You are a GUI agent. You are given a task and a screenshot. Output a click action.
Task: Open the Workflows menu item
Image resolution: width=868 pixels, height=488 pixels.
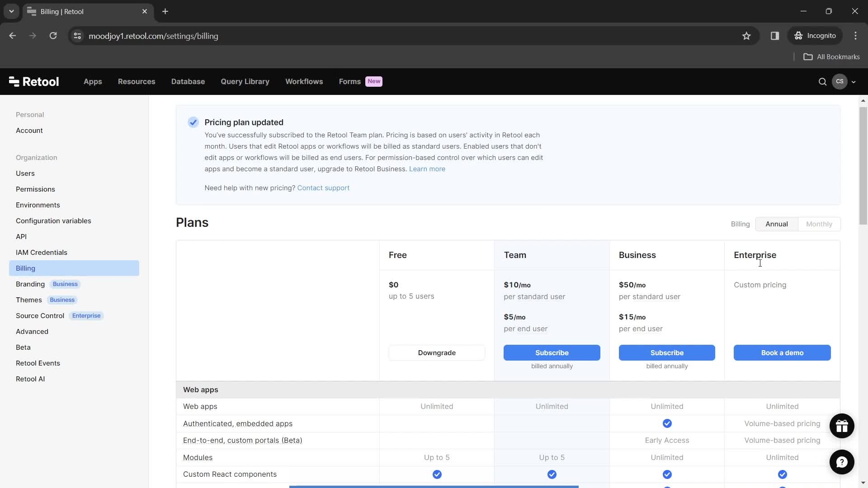click(304, 82)
